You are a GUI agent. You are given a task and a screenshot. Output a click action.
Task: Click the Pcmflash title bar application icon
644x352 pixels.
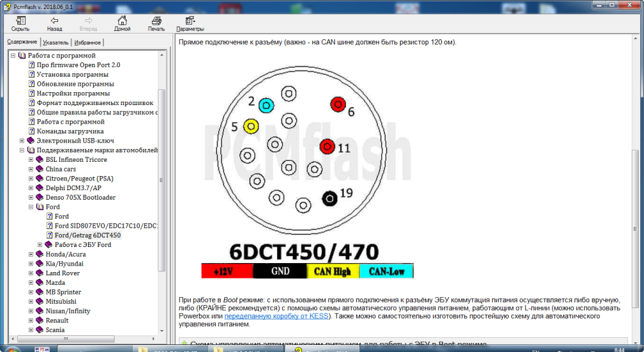click(x=7, y=6)
